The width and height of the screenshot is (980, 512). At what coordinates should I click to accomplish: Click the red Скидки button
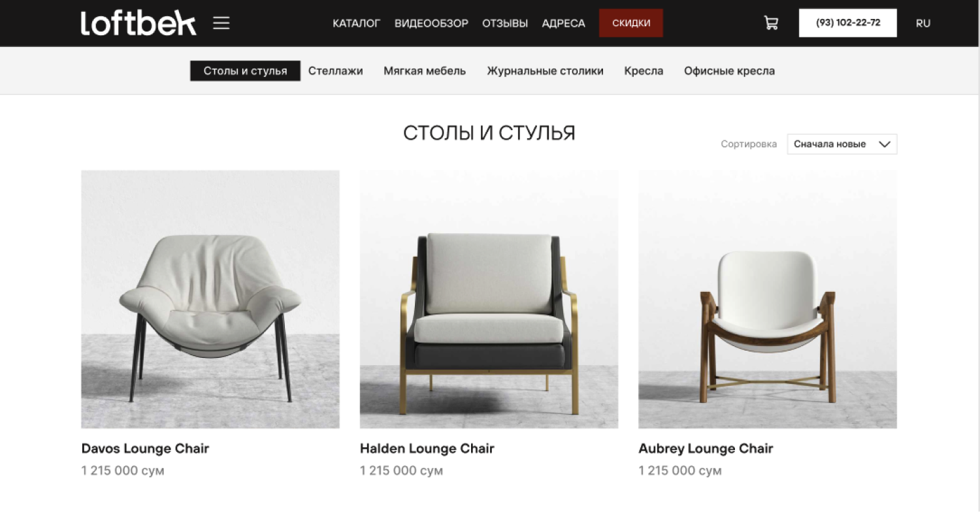[x=631, y=23]
